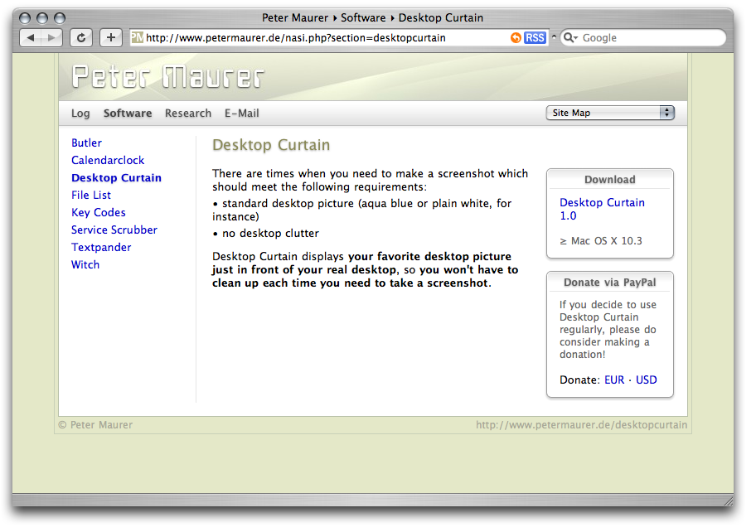
Task: Donate in USD via PayPal
Action: click(x=647, y=380)
